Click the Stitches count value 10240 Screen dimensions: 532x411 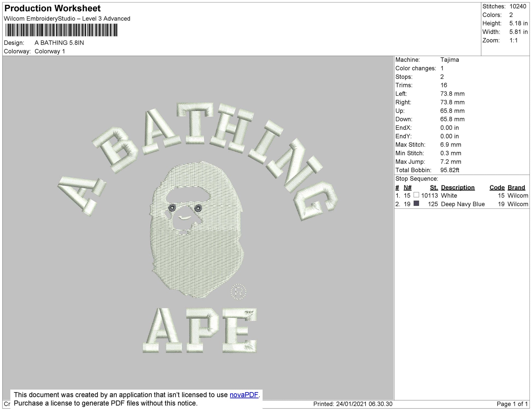[518, 6]
